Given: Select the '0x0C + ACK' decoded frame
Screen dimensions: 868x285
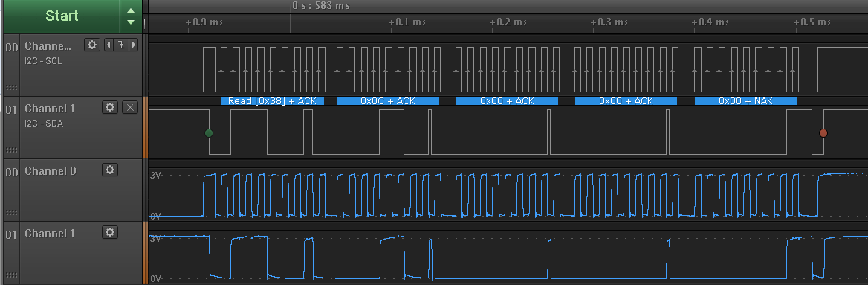Looking at the screenshot, I should (388, 101).
